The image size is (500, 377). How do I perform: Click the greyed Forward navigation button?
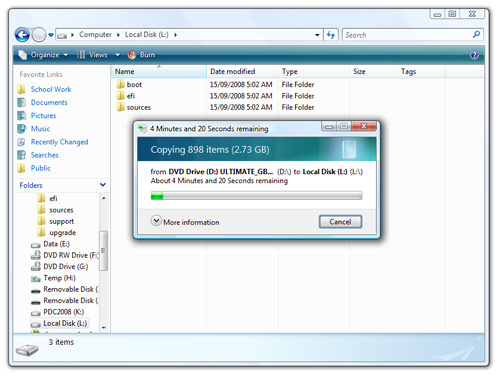[39, 35]
